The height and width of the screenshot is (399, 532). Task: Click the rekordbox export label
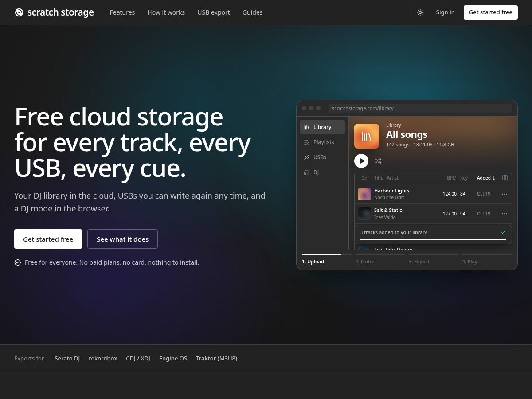[103, 359]
